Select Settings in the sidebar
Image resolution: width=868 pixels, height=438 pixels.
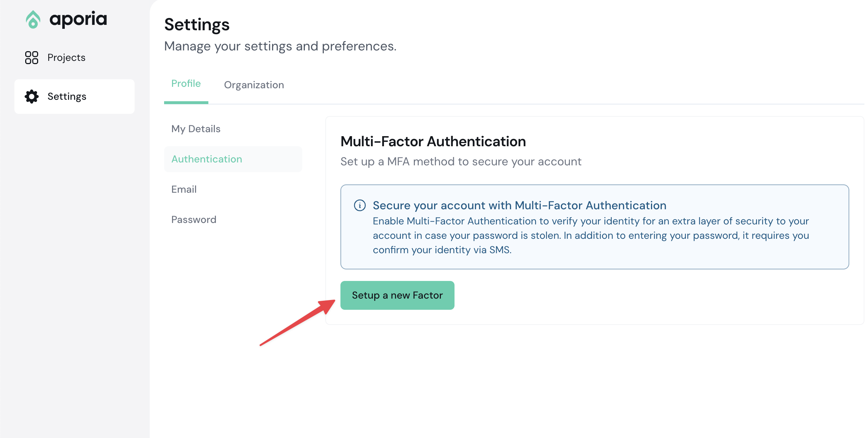[x=67, y=97]
